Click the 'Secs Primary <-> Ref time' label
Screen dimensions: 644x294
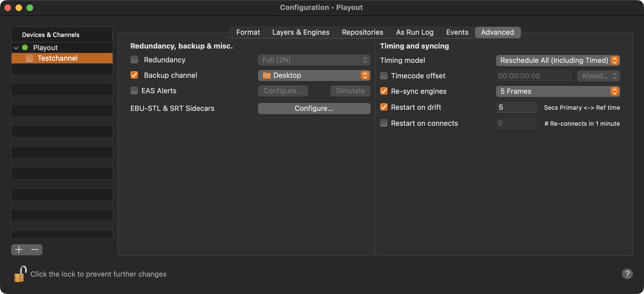[x=582, y=108]
